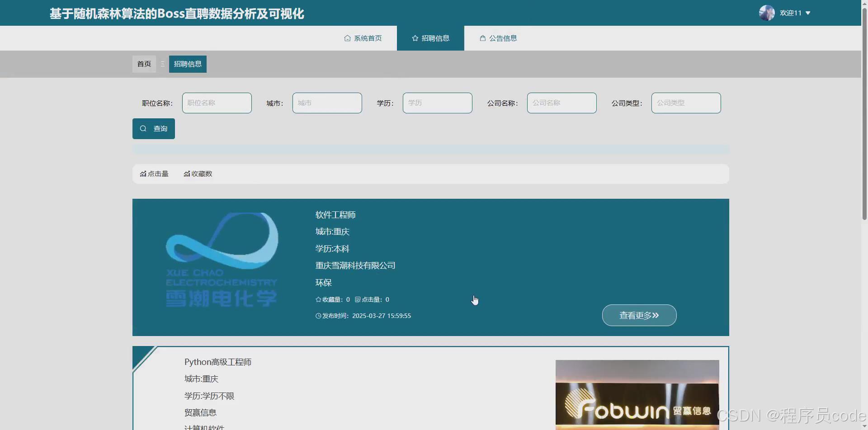Click the star icon beside 收藏量: 0
868x430 pixels.
pos(318,299)
